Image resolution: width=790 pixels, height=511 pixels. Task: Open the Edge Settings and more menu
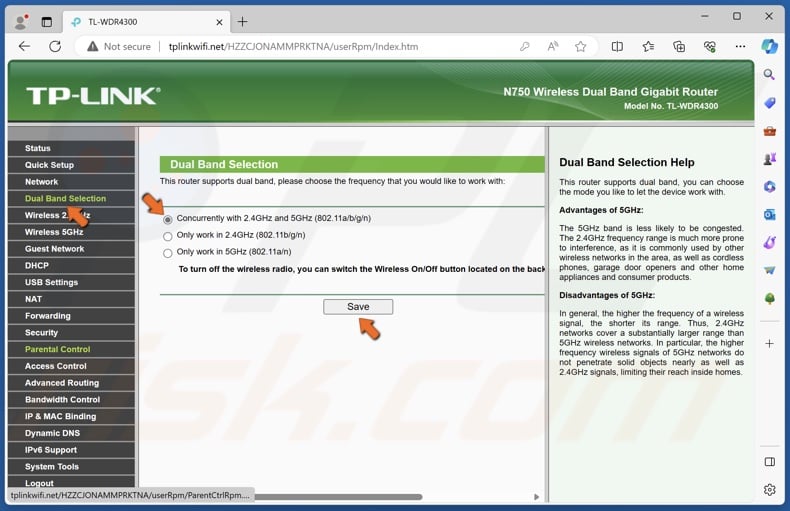point(740,46)
